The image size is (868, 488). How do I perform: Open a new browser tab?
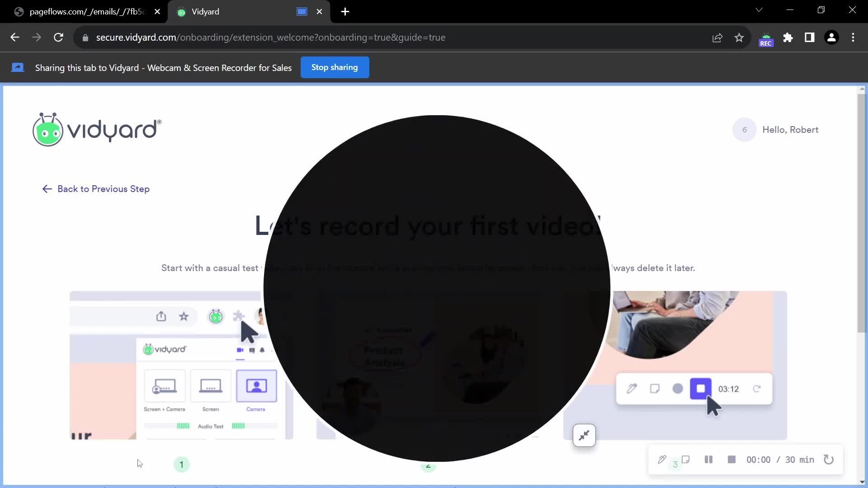[x=345, y=12]
